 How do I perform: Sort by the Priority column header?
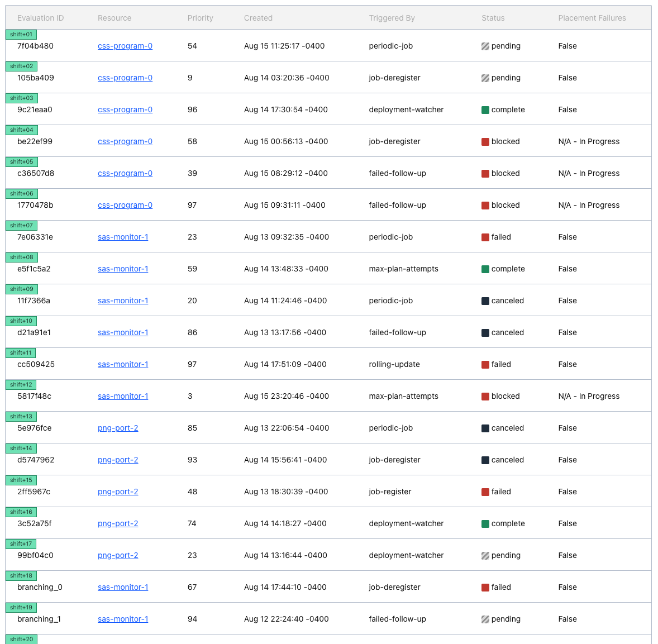click(200, 18)
